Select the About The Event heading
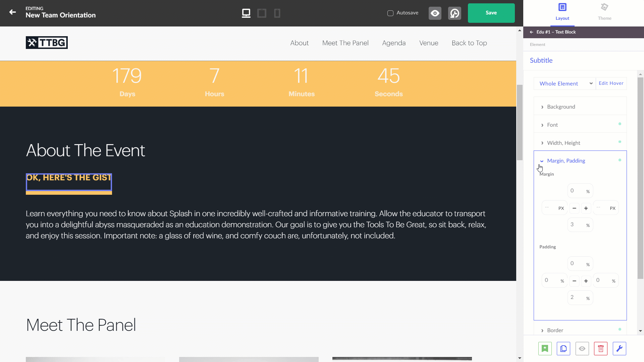Image resolution: width=644 pixels, height=362 pixels. pos(86,150)
